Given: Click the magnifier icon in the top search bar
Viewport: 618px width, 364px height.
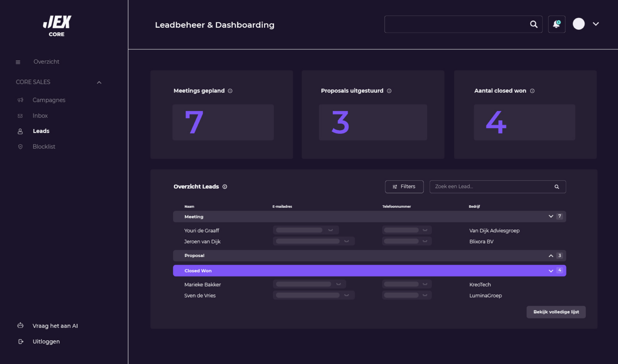Looking at the screenshot, I should point(533,24).
